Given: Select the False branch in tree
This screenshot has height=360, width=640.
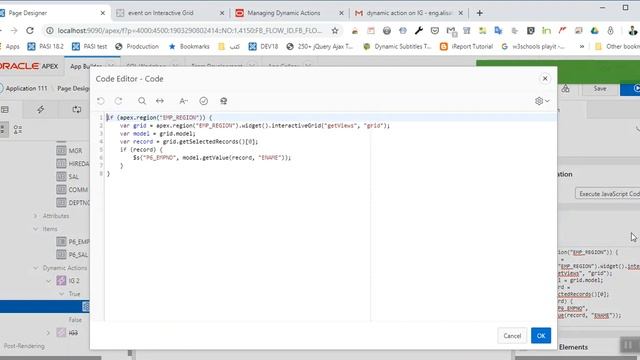Looking at the screenshot, I should click(75, 320).
